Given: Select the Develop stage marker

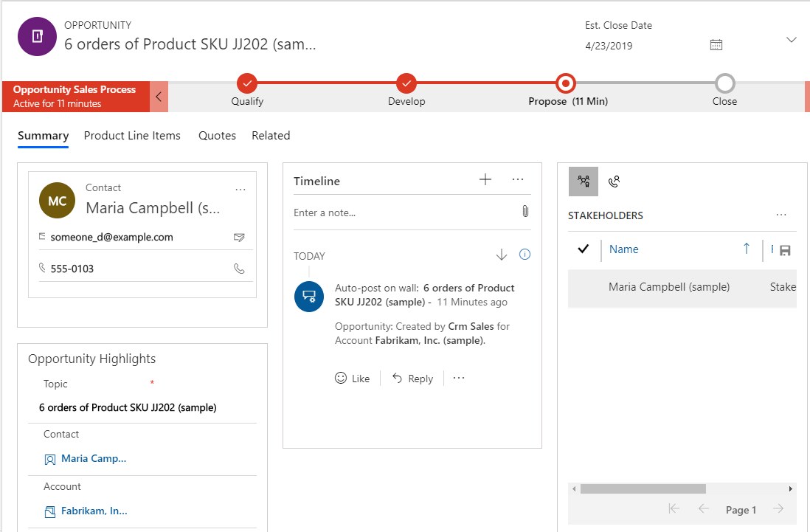Looking at the screenshot, I should coord(406,83).
